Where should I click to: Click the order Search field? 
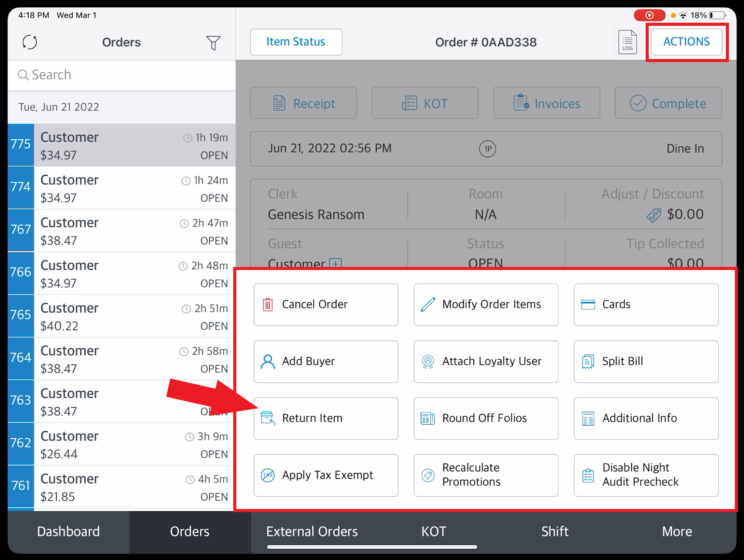(121, 75)
